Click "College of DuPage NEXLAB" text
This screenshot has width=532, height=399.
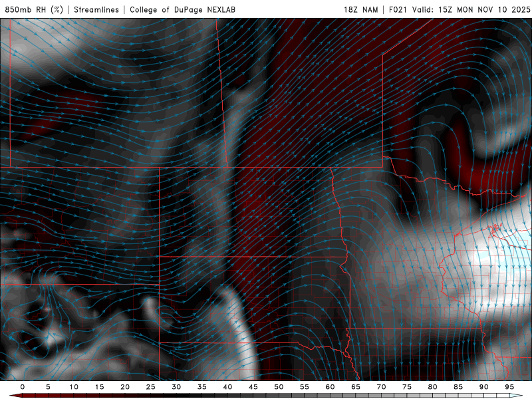(x=182, y=9)
